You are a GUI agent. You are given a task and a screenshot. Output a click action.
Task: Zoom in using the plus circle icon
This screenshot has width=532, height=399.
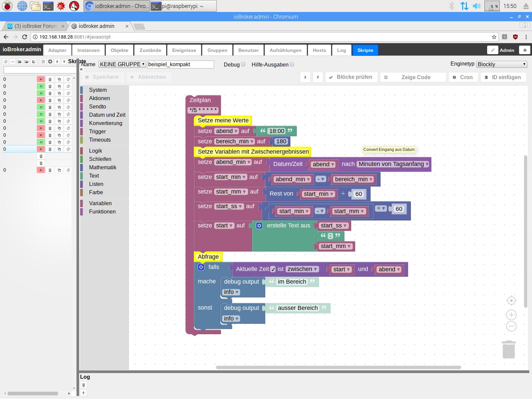pyautogui.click(x=511, y=315)
